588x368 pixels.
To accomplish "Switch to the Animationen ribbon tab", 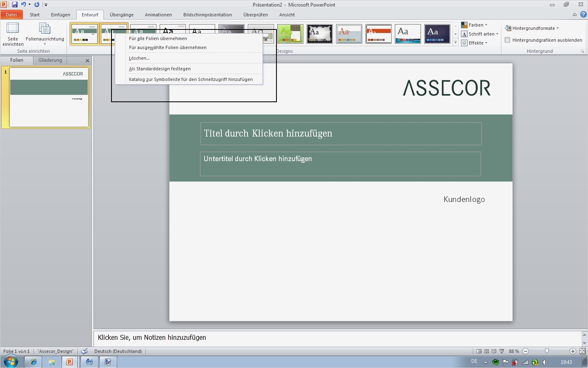I will point(158,15).
